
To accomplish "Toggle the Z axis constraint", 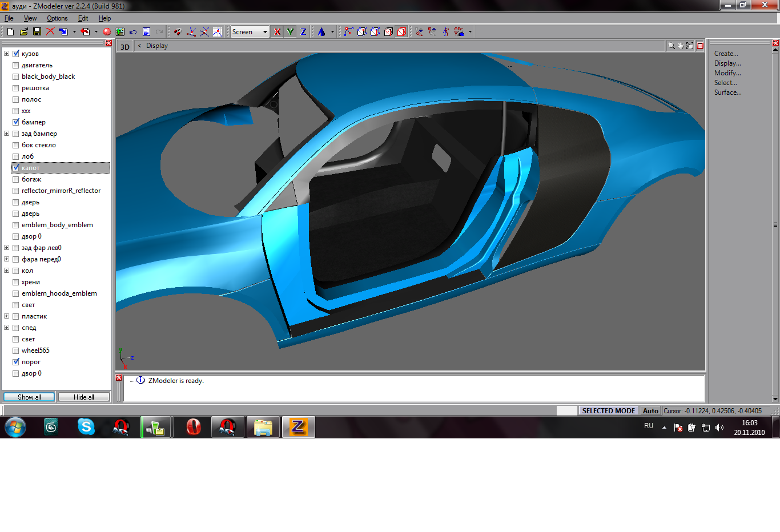I will click(303, 32).
